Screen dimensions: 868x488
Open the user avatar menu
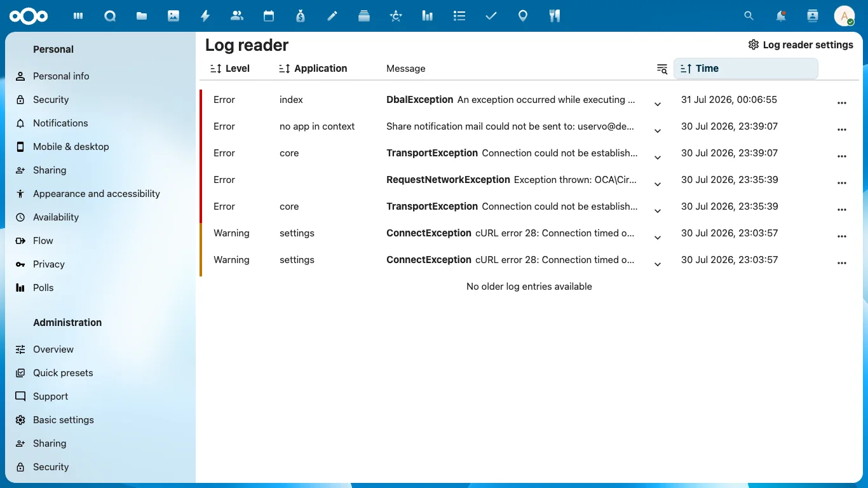coord(844,17)
